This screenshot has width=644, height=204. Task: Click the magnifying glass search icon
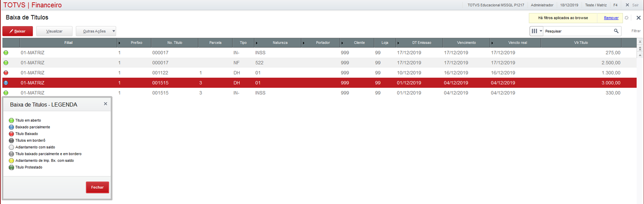(x=616, y=31)
